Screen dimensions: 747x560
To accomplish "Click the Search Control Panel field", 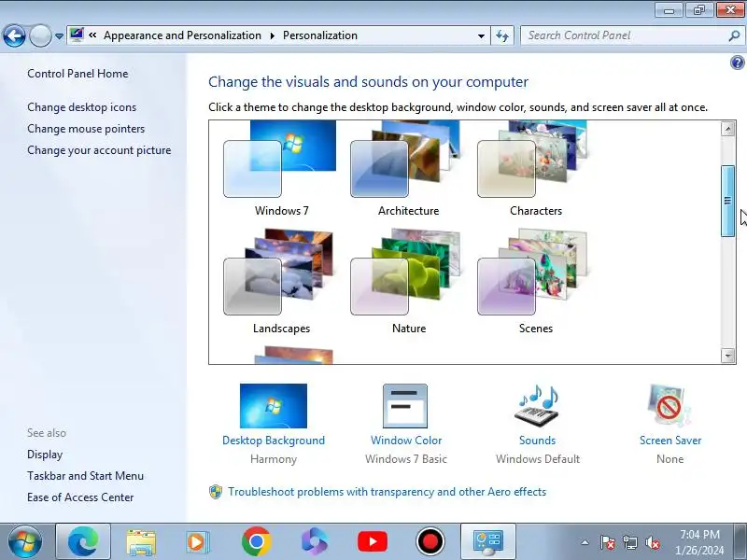I will pos(626,35).
